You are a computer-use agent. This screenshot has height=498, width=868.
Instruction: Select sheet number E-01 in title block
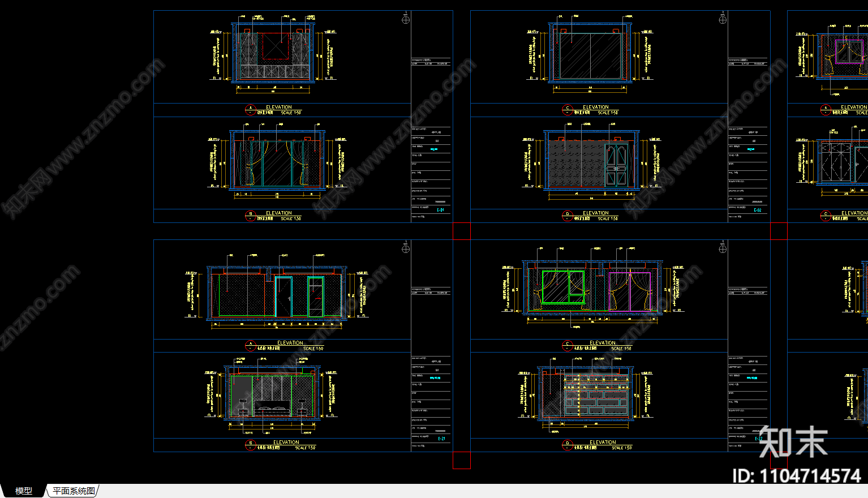point(441,210)
